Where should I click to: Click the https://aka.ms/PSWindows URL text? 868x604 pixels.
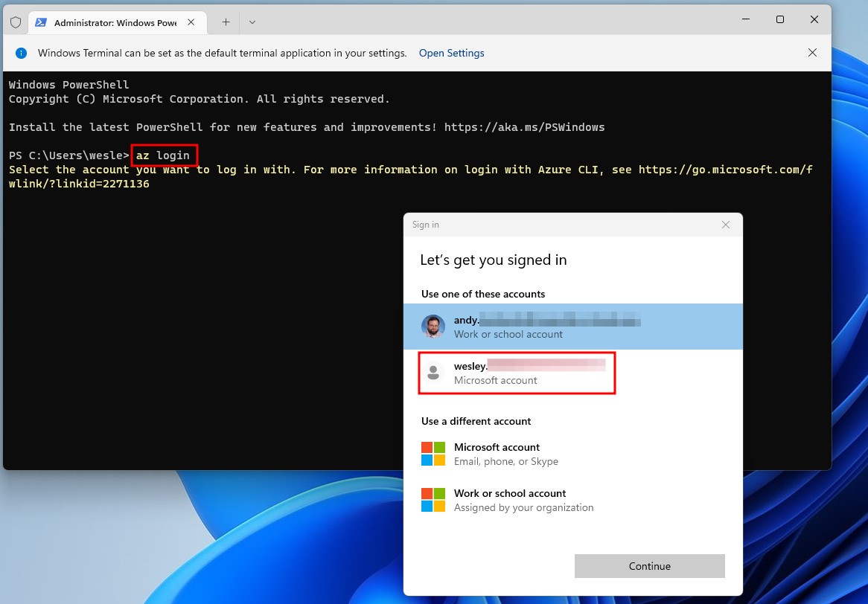[x=524, y=127]
